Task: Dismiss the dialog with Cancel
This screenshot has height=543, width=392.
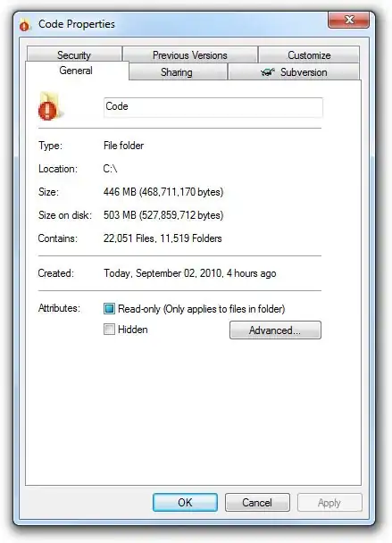Action: [x=257, y=503]
